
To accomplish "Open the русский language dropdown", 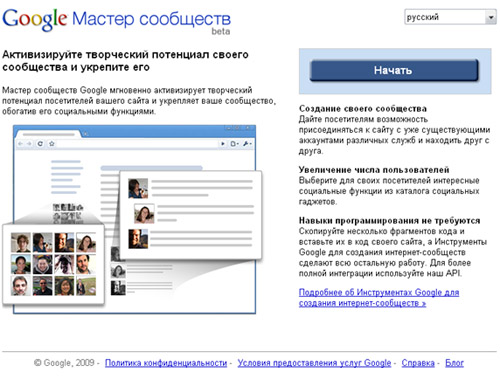I will click(x=450, y=17).
